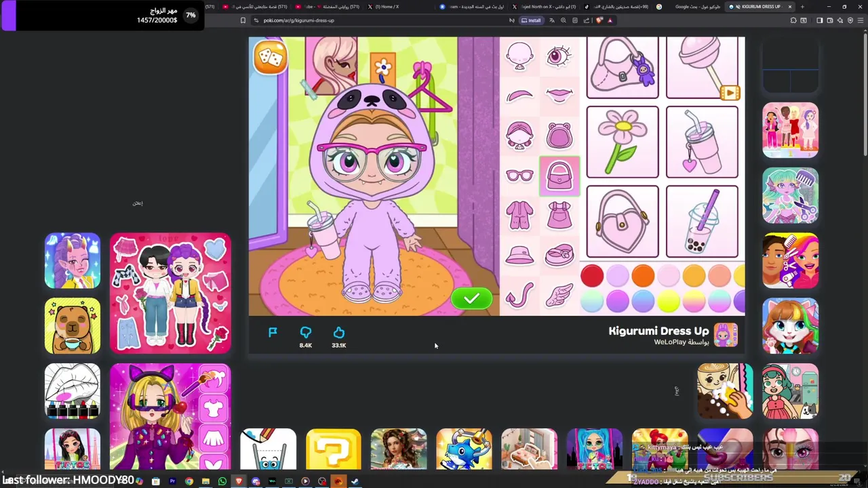Open WhatsApp from the taskbar
868x488 pixels.
click(x=222, y=482)
